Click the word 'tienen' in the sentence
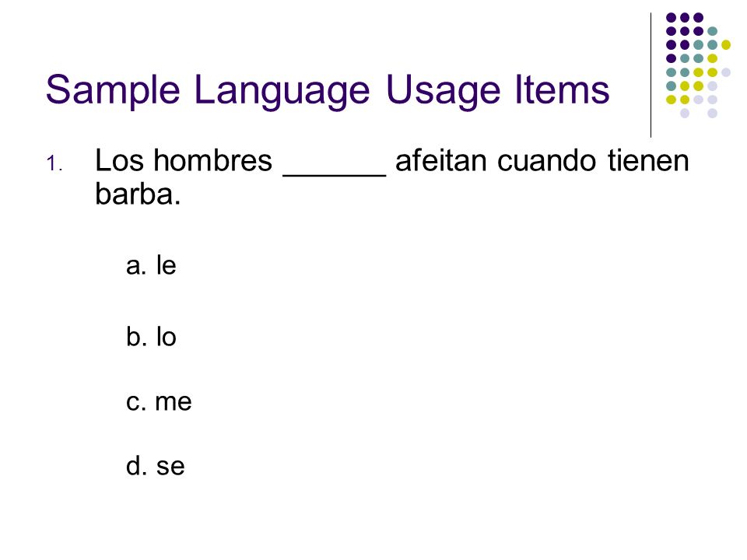The height and width of the screenshot is (560, 747). 648,160
